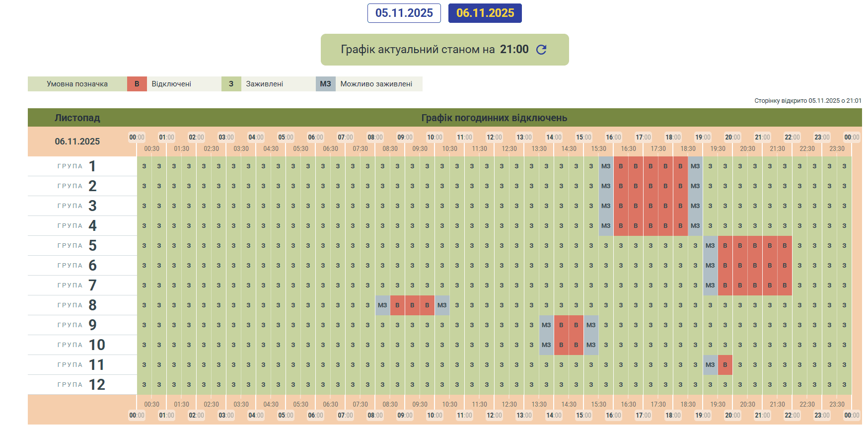Image resolution: width=868 pixels, height=428 pixels.
Task: Switch to the 05.11.2025 date tab
Action: tap(404, 13)
